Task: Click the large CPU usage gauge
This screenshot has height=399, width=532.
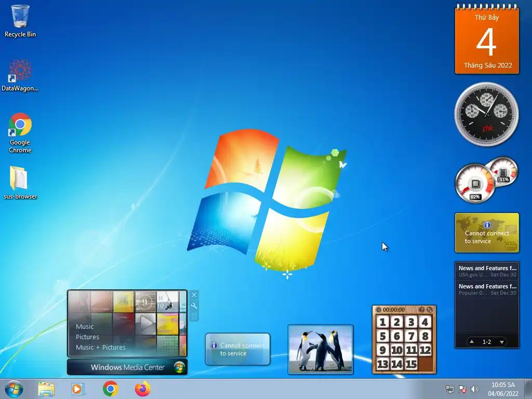Action: (x=475, y=183)
